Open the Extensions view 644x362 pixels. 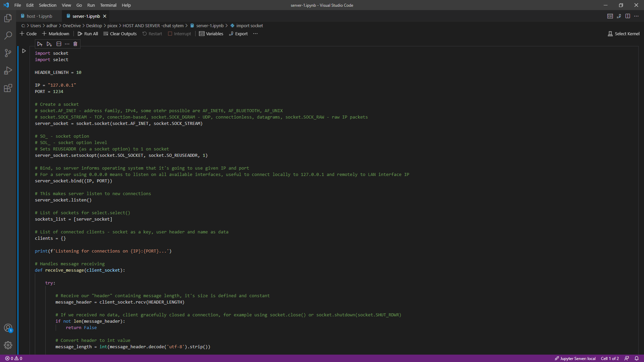click(x=8, y=88)
